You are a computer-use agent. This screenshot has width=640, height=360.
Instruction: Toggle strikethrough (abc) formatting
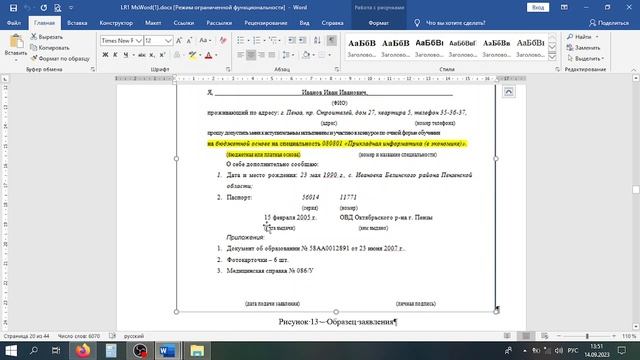(x=142, y=55)
